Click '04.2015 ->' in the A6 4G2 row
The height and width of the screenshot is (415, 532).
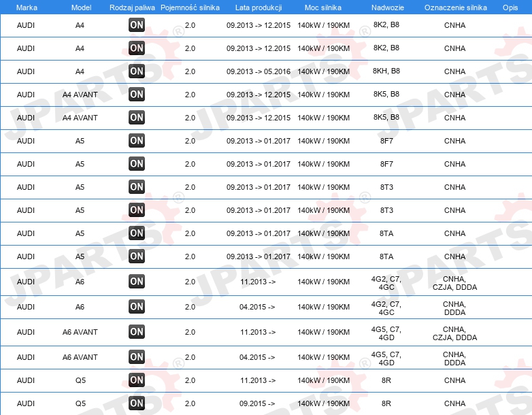point(257,307)
